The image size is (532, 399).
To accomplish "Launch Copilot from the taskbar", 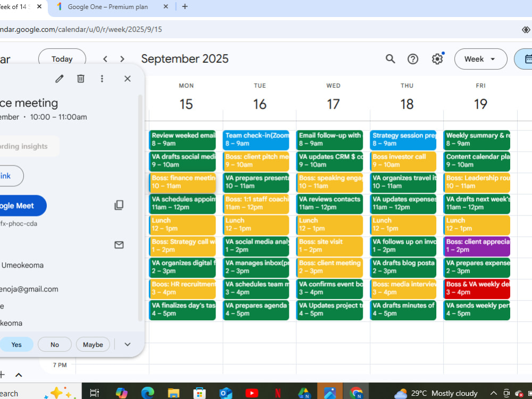I will pos(121,393).
